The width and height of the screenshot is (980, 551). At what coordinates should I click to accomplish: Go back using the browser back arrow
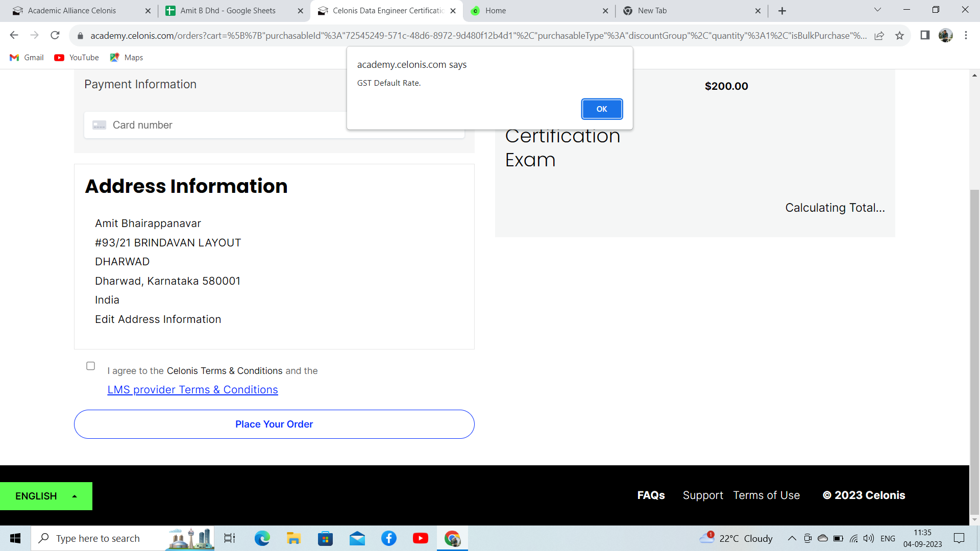pos(14,35)
